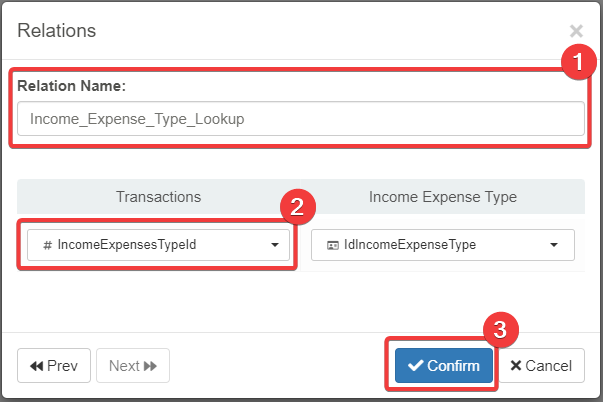Click the Transactions column header
This screenshot has height=402, width=603.
pyautogui.click(x=158, y=197)
